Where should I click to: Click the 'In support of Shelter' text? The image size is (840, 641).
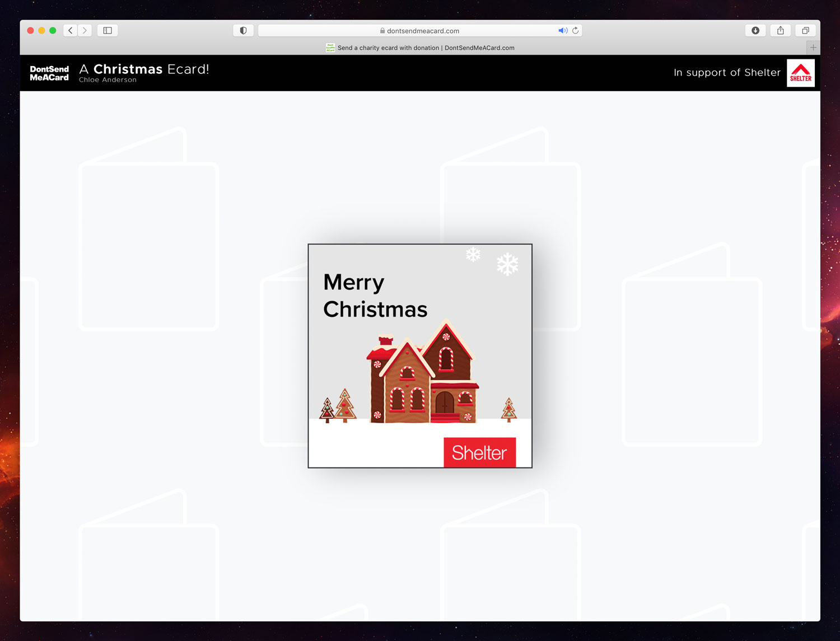[x=727, y=73]
